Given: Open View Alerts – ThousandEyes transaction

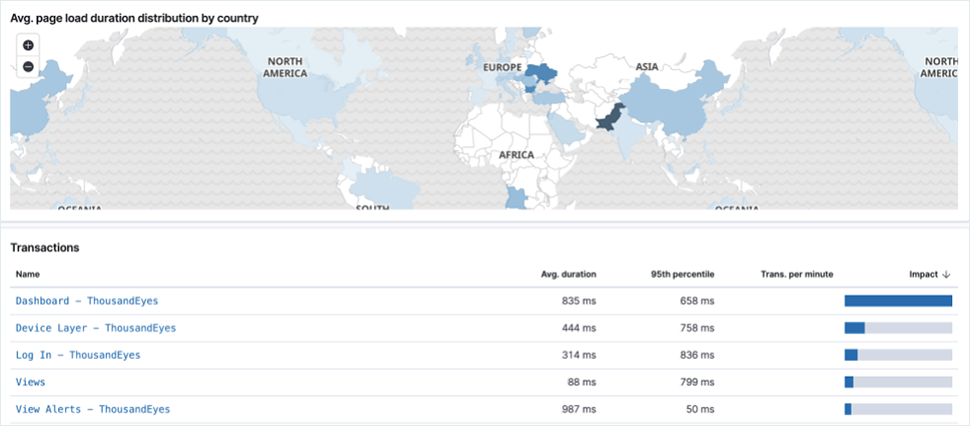Looking at the screenshot, I should [x=92, y=408].
